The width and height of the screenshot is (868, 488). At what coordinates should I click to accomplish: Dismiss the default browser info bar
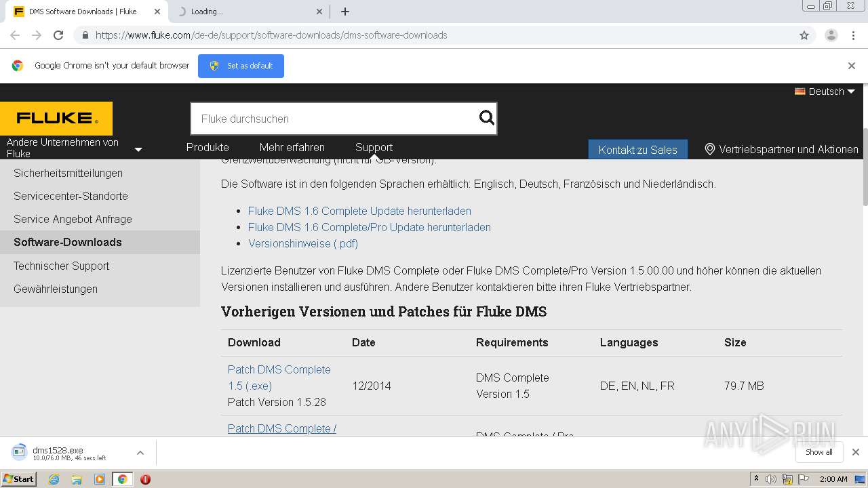tap(852, 66)
